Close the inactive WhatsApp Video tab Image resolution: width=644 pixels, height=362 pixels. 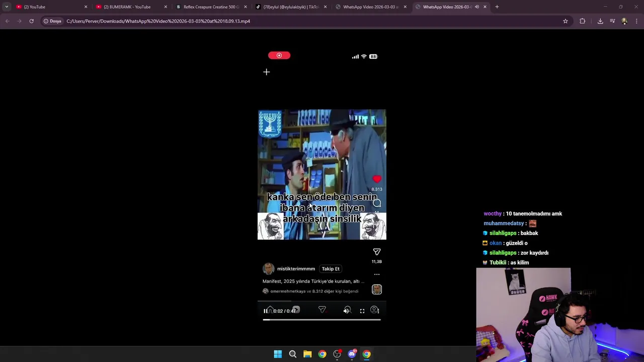[x=406, y=7]
